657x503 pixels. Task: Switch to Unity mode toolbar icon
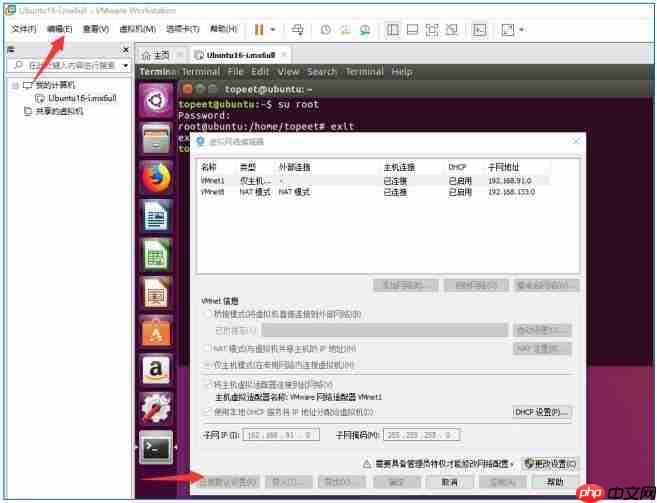pyautogui.click(x=452, y=30)
